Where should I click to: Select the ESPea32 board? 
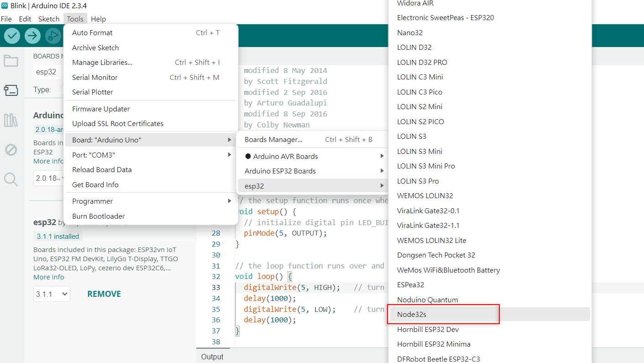(489, 284)
